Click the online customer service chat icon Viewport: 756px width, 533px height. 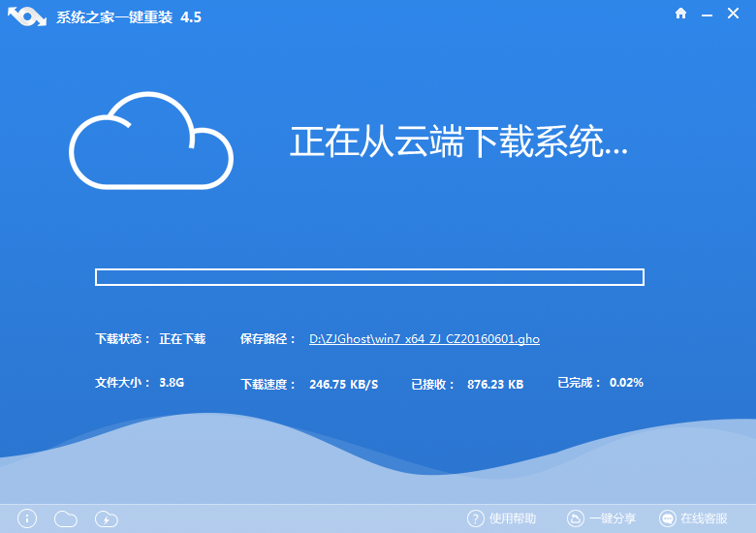tap(667, 518)
